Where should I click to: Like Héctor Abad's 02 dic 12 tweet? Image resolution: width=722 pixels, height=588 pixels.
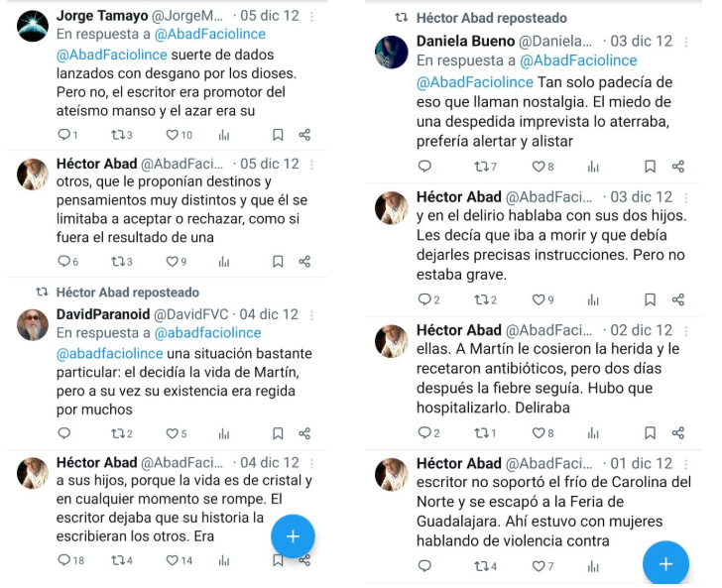click(539, 432)
